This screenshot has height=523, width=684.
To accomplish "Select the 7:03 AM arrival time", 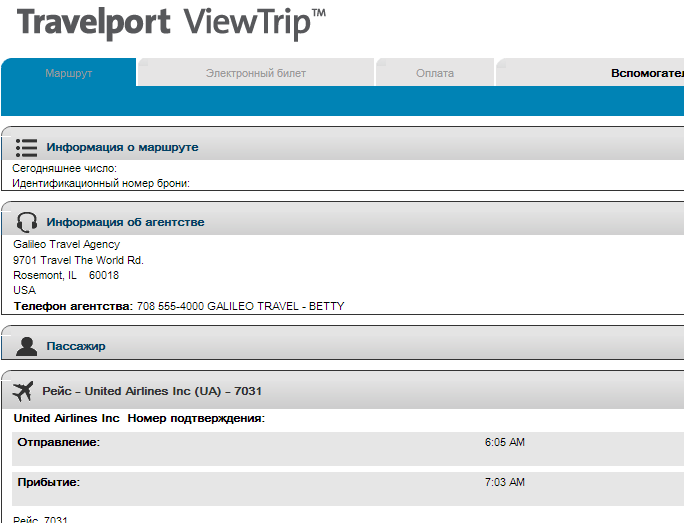I will [x=504, y=482].
